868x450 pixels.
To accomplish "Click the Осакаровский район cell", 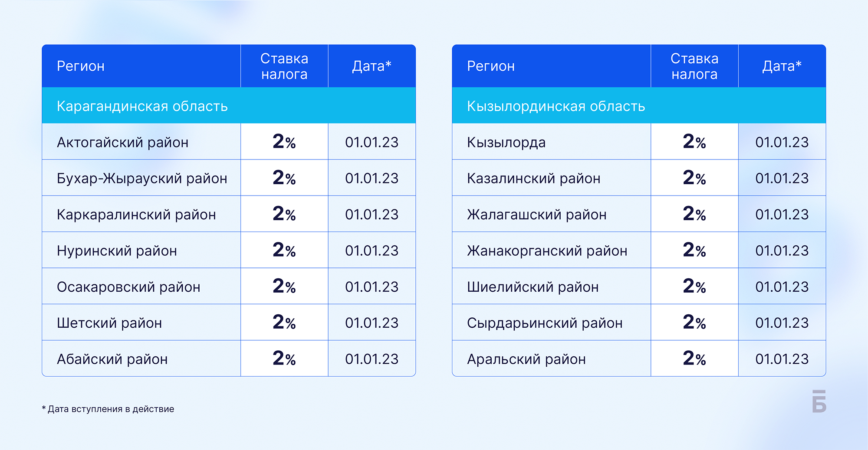I will [x=141, y=286].
